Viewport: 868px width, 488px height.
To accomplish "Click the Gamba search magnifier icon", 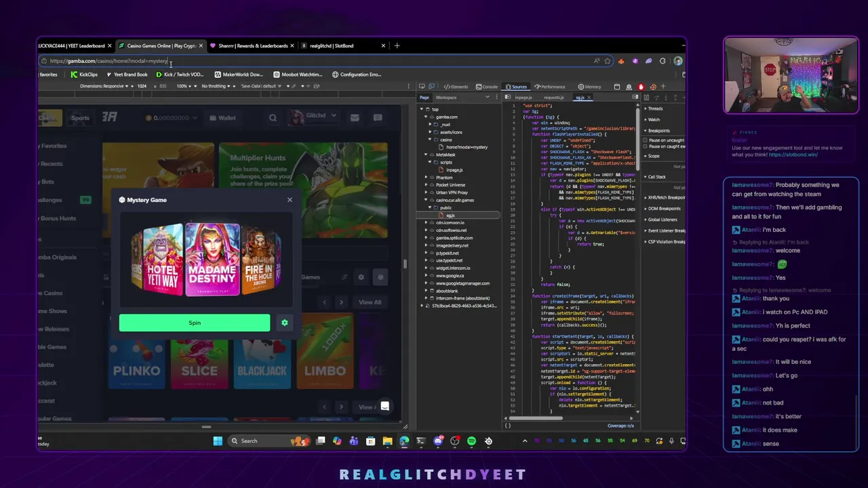I will (273, 118).
